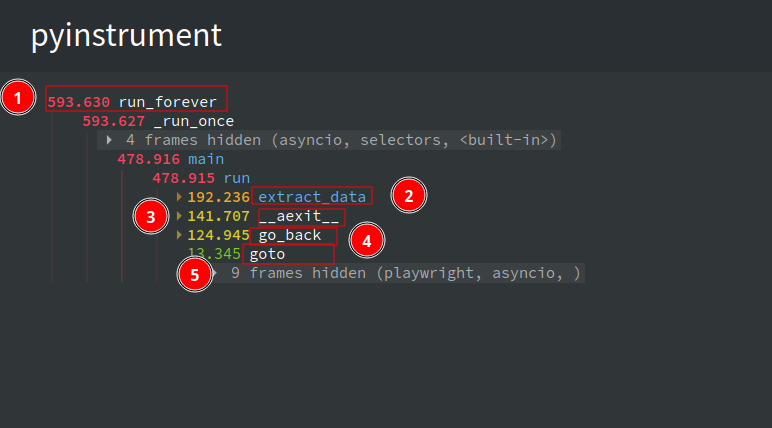Click the goto function name
772x428 pixels.
[x=267, y=254]
